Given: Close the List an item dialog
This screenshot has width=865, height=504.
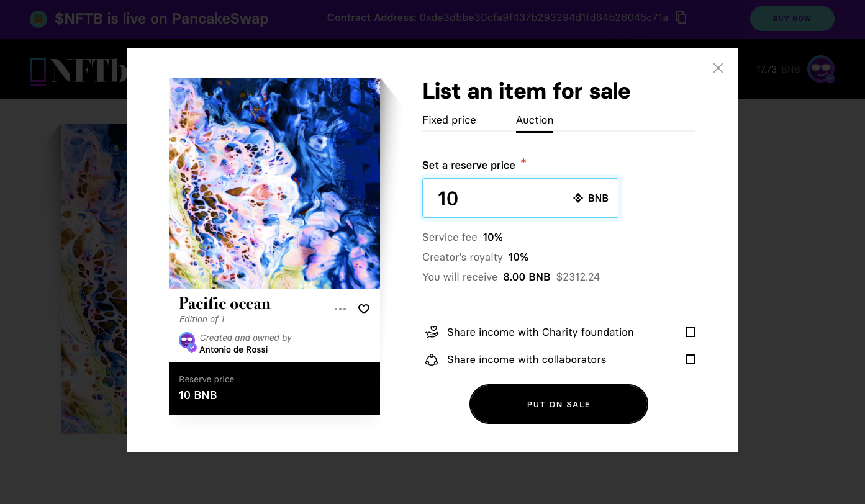Looking at the screenshot, I should (718, 68).
